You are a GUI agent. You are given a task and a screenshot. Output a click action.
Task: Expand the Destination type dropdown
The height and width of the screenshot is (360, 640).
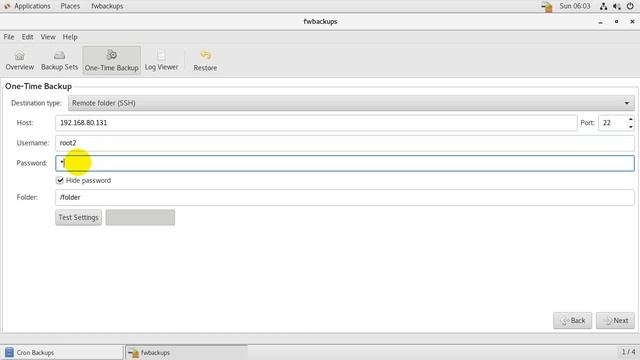[x=351, y=103]
